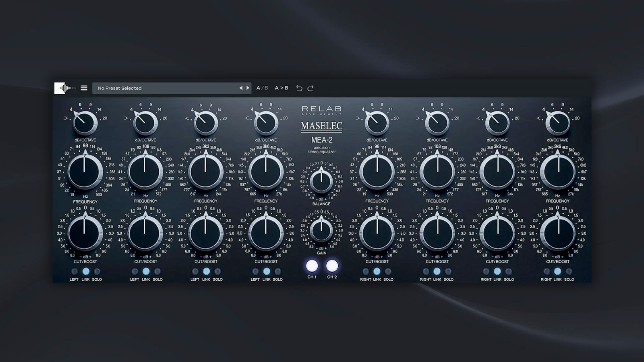Click the next preset arrow
Image resolution: width=644 pixels, height=362 pixels.
tap(247, 88)
